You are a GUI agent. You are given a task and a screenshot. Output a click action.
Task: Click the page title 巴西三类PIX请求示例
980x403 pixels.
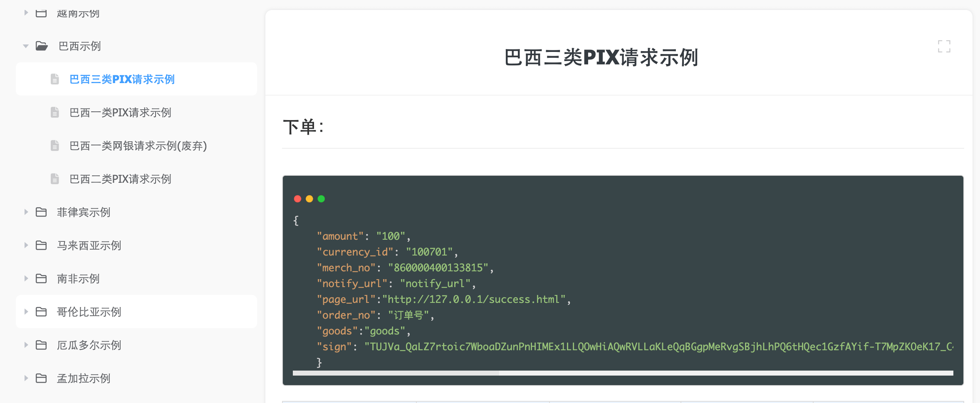pyautogui.click(x=601, y=57)
